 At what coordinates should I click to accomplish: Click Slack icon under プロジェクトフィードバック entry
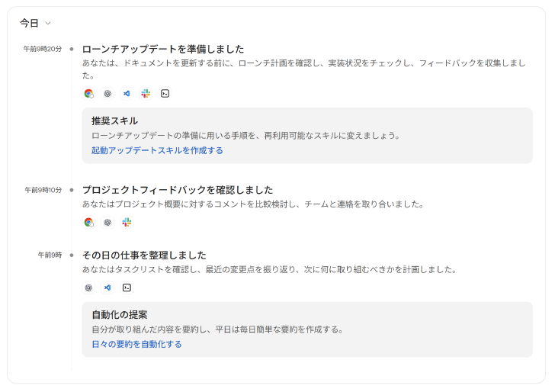coord(127,223)
